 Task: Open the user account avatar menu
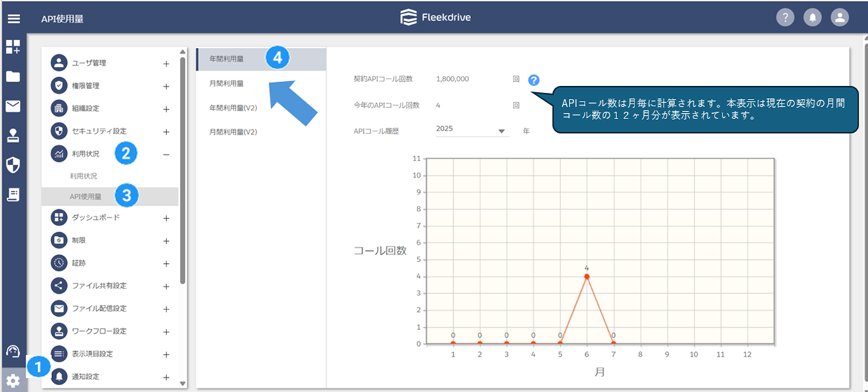tap(840, 18)
